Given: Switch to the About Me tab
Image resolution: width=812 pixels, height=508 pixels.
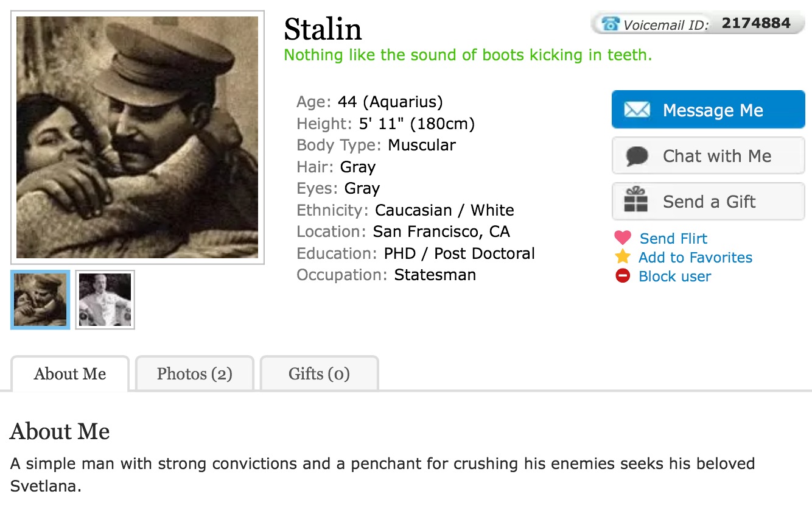Looking at the screenshot, I should pos(70,373).
